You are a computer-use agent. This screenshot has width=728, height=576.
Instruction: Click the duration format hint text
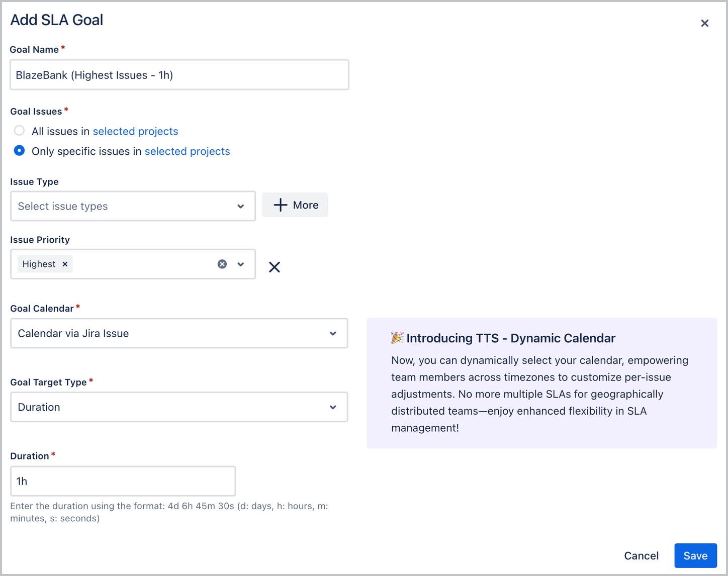[169, 512]
